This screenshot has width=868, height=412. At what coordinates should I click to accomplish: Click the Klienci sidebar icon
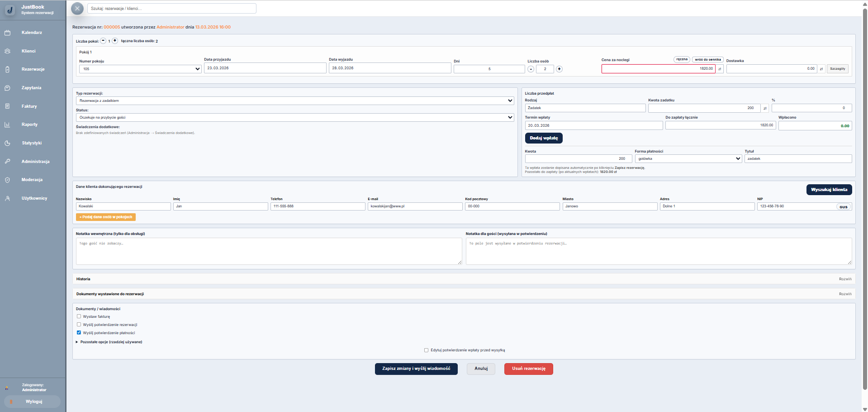click(7, 51)
